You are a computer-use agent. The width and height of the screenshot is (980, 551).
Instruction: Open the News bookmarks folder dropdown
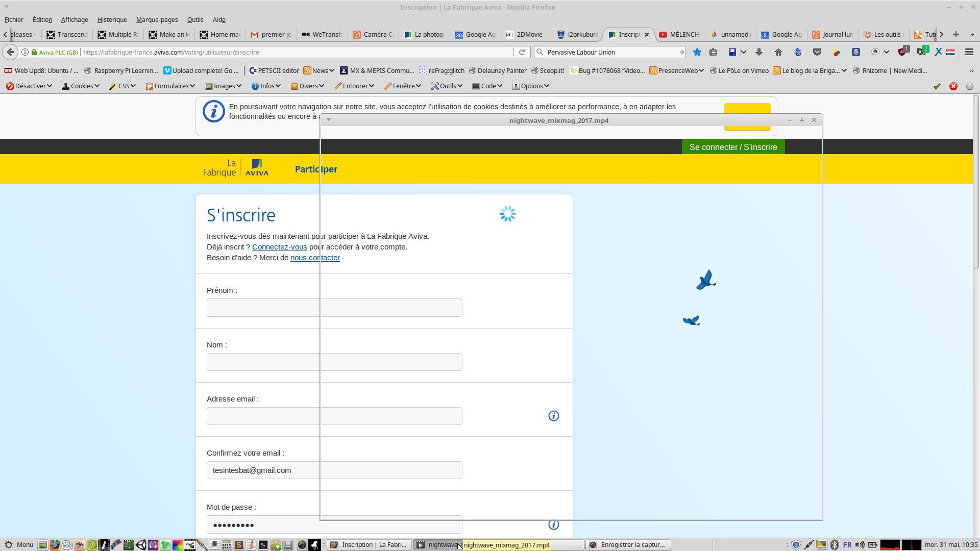(320, 70)
